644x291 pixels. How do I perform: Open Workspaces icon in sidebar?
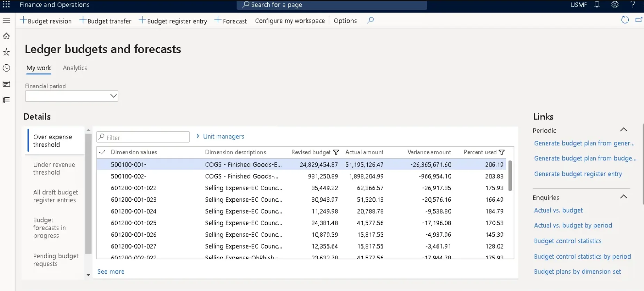(x=6, y=84)
